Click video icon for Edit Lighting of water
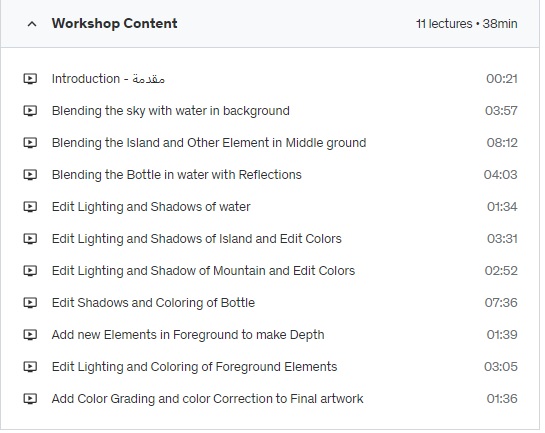The height and width of the screenshot is (433, 545). [30, 207]
